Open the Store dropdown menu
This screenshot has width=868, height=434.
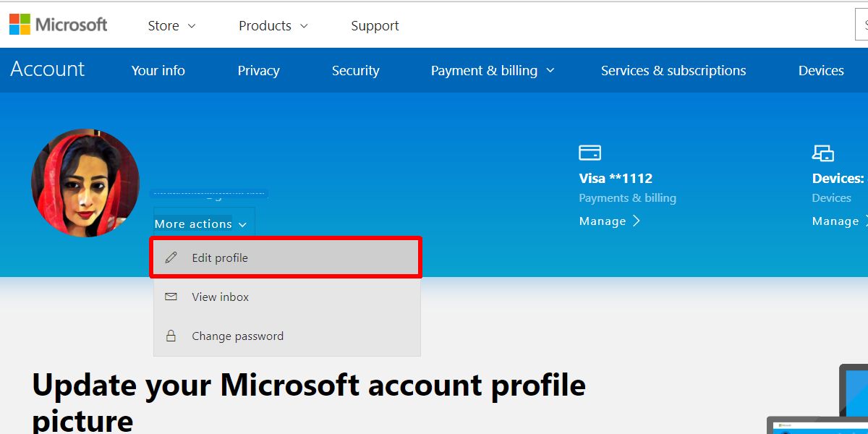[171, 26]
